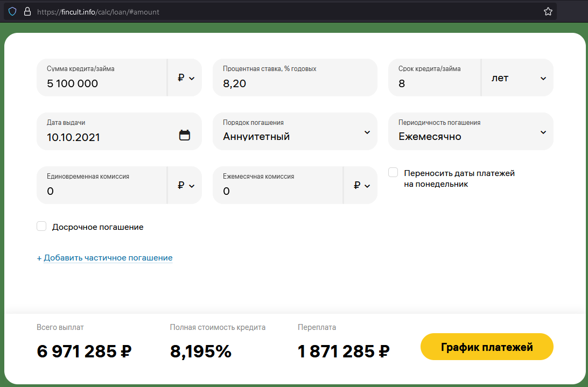The image size is (588, 387).
Task: Edit the one-time commission field
Action: tap(102, 185)
